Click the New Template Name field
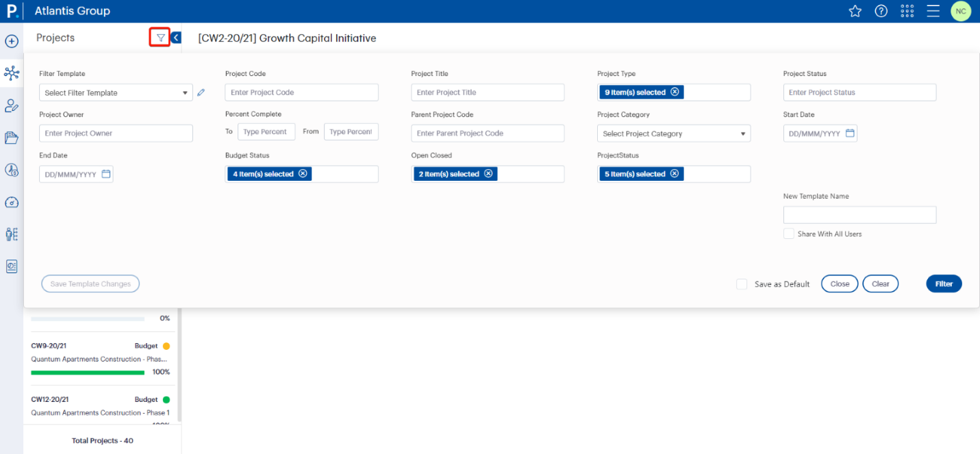The height and width of the screenshot is (454, 980). click(859, 215)
